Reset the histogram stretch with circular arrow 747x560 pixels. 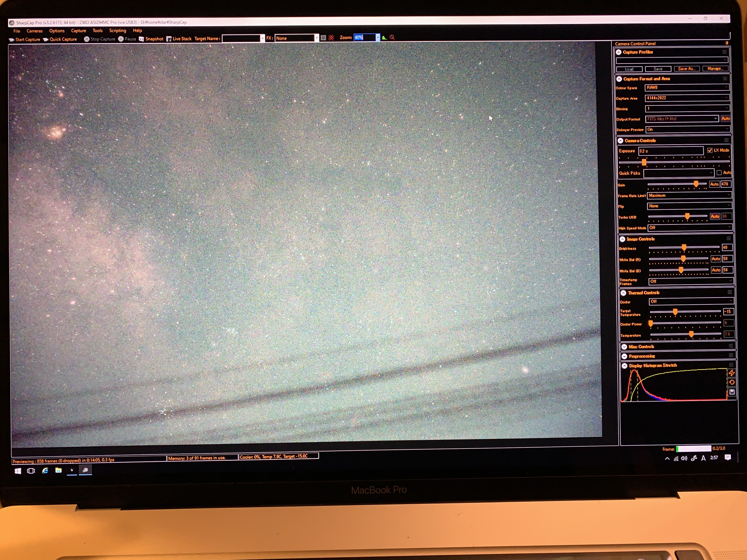tap(731, 382)
